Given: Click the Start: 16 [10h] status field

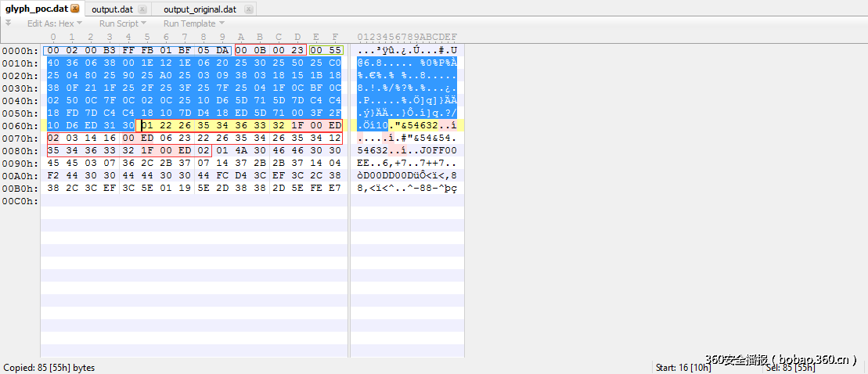Looking at the screenshot, I should 682,367.
